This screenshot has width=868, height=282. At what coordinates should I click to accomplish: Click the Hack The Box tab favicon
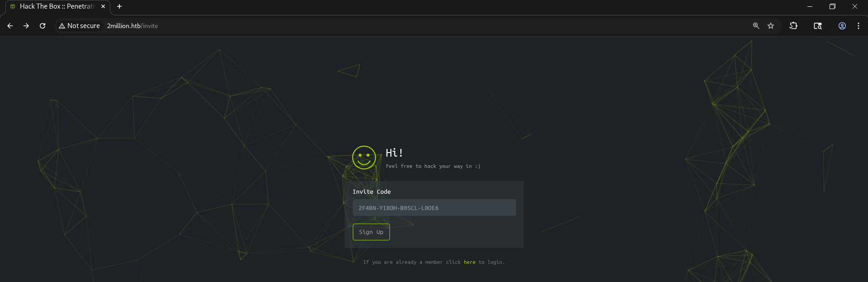(x=13, y=6)
